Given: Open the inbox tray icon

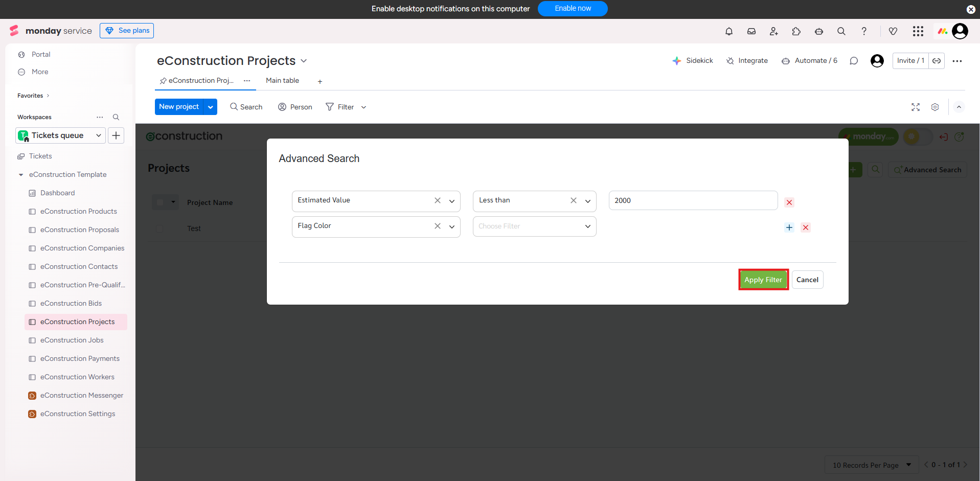Looking at the screenshot, I should point(751,31).
